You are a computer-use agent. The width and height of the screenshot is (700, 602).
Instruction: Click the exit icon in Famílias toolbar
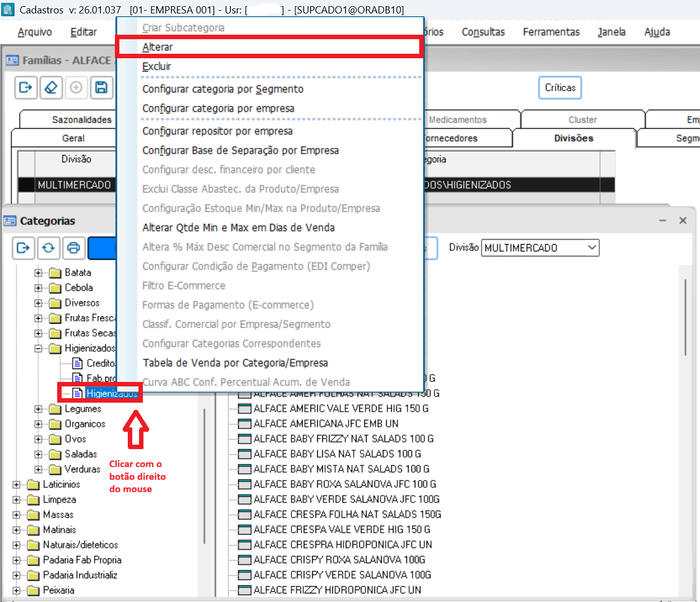pos(26,88)
